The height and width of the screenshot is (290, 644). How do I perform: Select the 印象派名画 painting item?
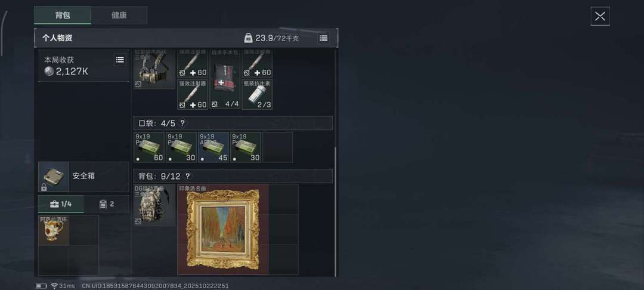[x=223, y=229]
